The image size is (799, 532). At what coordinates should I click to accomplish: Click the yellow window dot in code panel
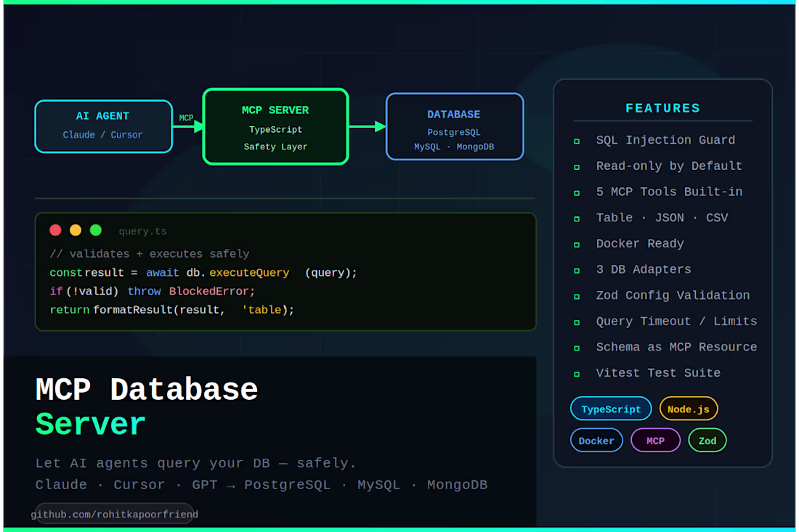coord(76,230)
